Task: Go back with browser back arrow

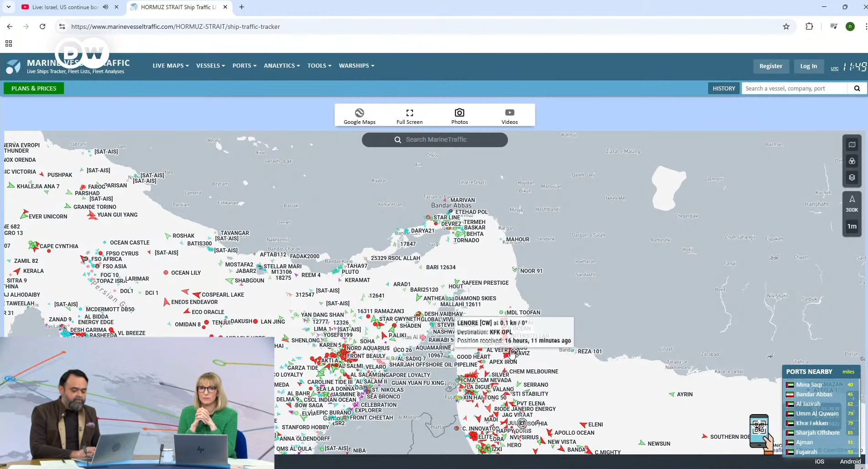Action: coord(10,27)
